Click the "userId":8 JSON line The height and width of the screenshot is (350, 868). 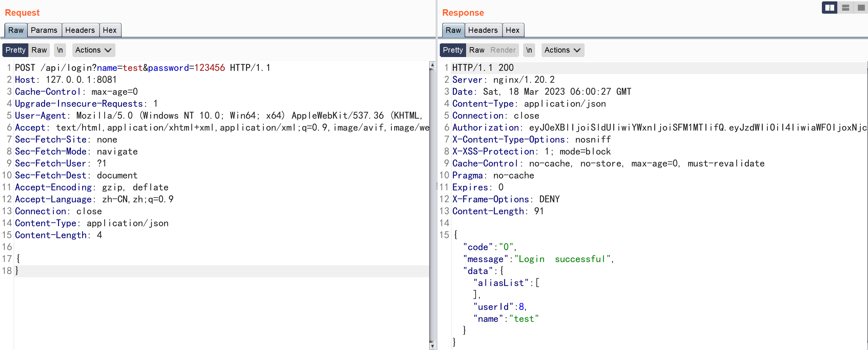click(x=500, y=307)
